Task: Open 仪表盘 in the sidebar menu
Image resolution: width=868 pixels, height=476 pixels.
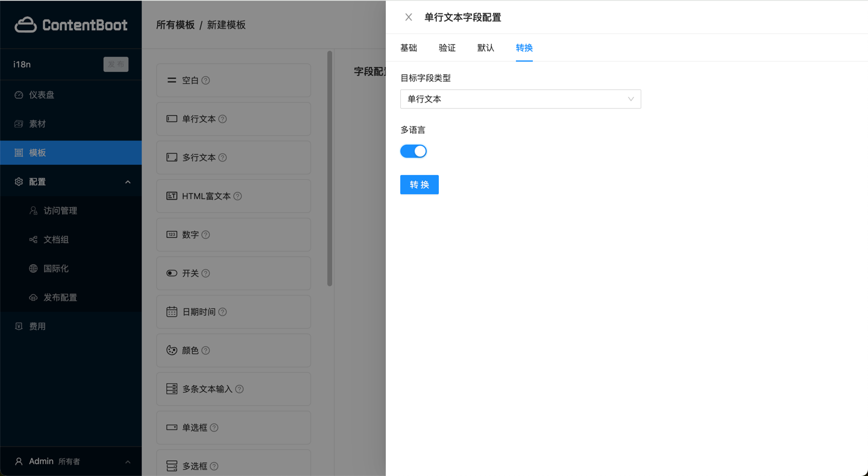Action: point(71,95)
